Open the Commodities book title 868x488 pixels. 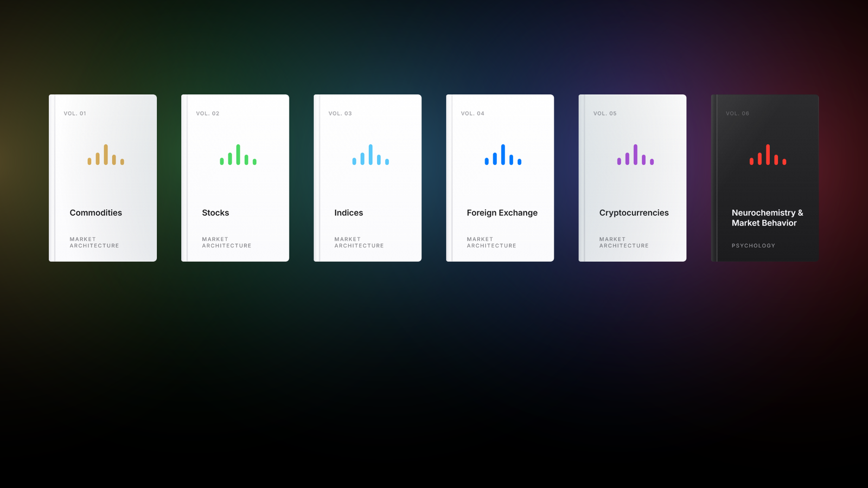coord(95,213)
